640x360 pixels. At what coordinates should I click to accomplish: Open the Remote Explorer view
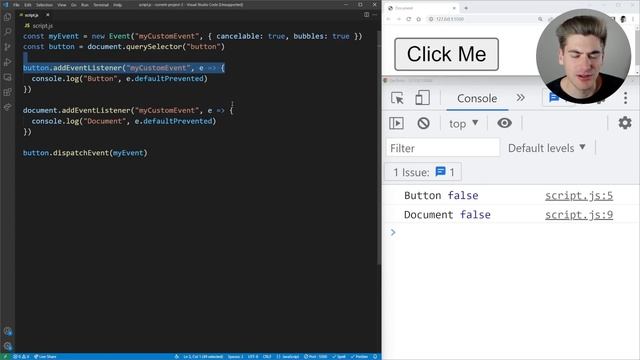pos(7,77)
